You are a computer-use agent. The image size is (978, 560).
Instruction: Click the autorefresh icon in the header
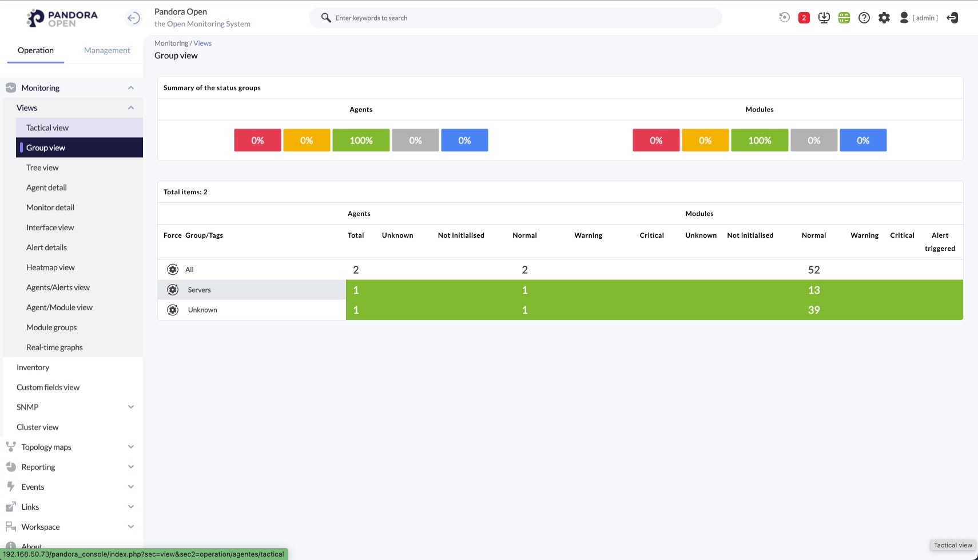pyautogui.click(x=784, y=18)
